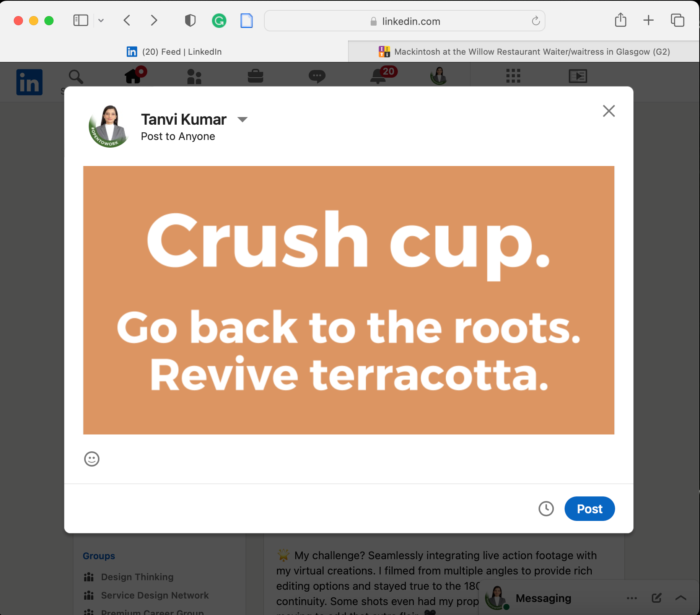Screen dimensions: 700x615
Task: Go back with the Safari back arrow
Action: point(127,20)
